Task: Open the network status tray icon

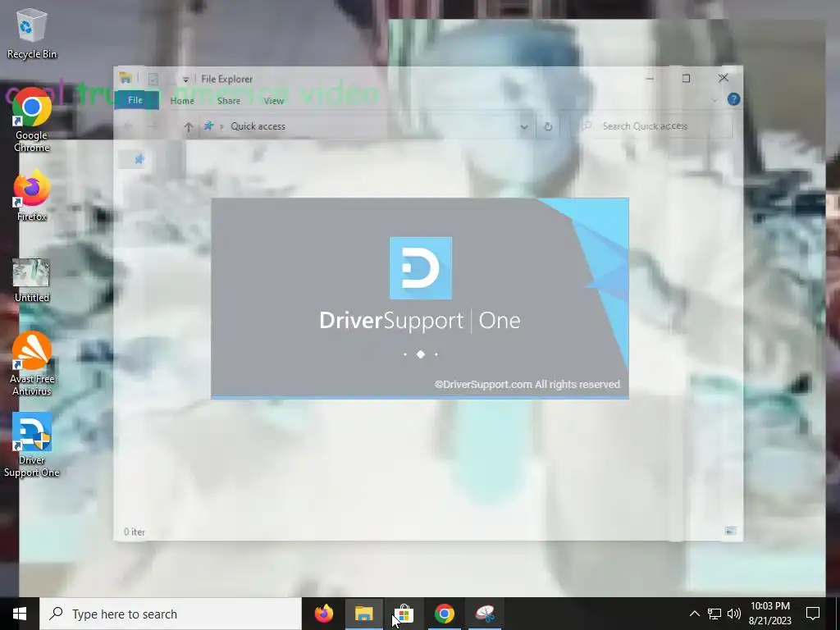Action: click(714, 614)
